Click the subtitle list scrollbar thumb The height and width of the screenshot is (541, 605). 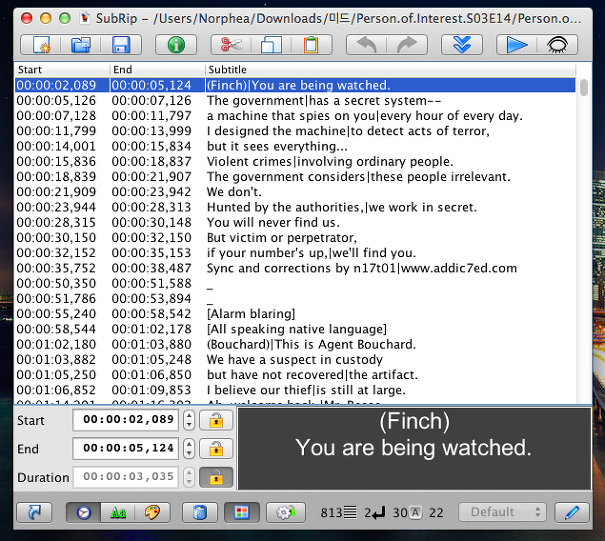(x=584, y=87)
